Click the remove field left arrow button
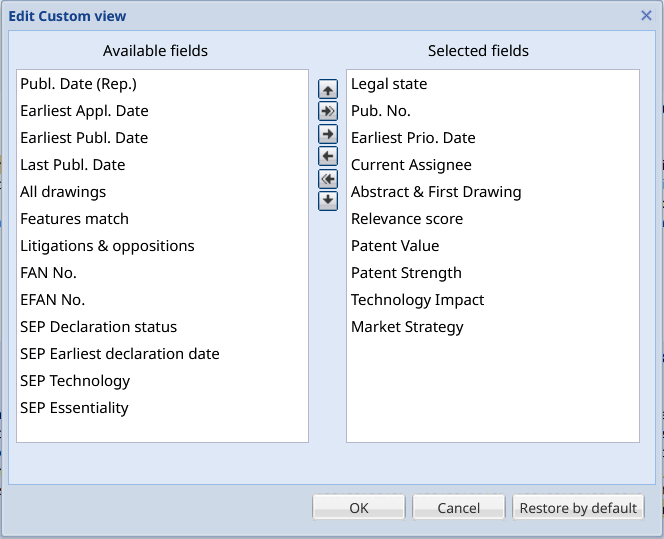Screen dimensions: 664x539 pos(327,156)
